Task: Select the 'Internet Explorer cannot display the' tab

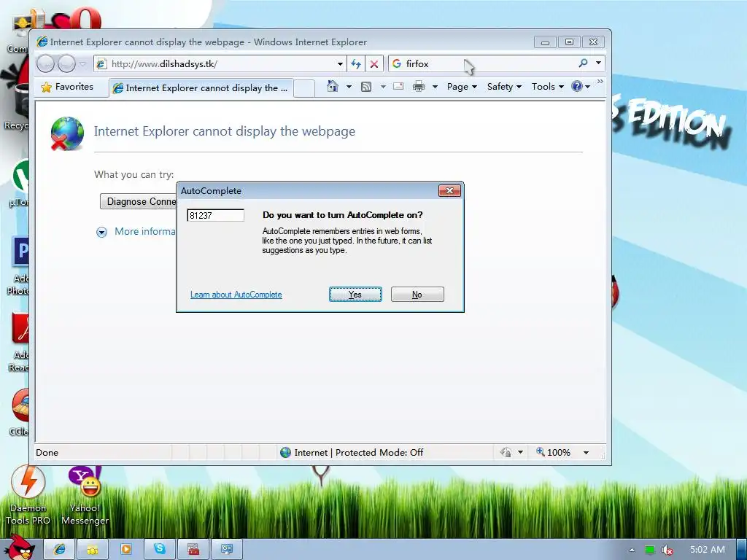Action: pos(201,88)
